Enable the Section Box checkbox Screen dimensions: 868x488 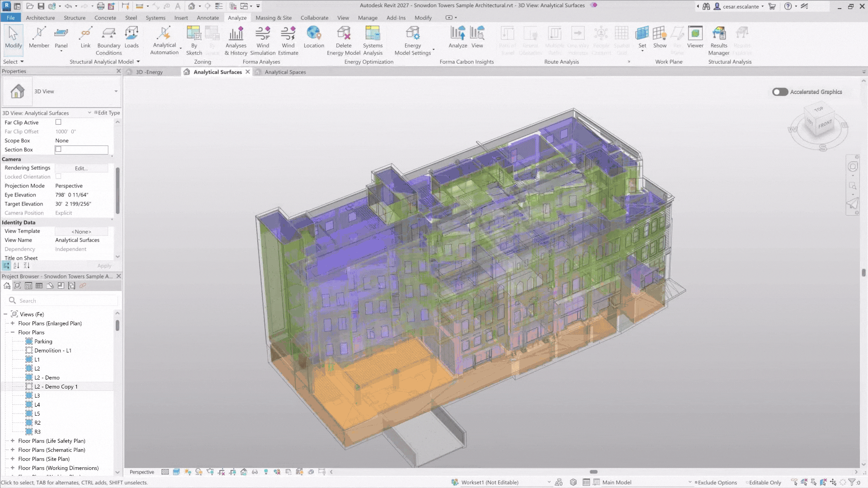coord(58,149)
